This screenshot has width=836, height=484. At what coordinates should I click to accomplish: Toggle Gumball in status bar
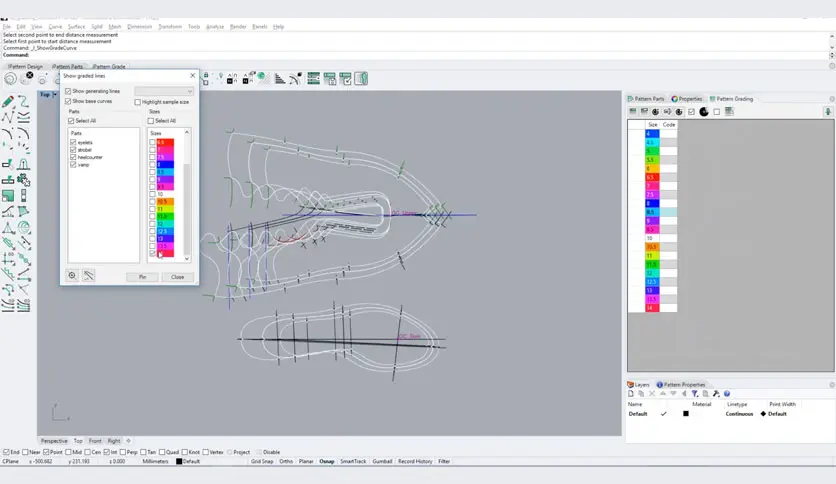(x=382, y=461)
